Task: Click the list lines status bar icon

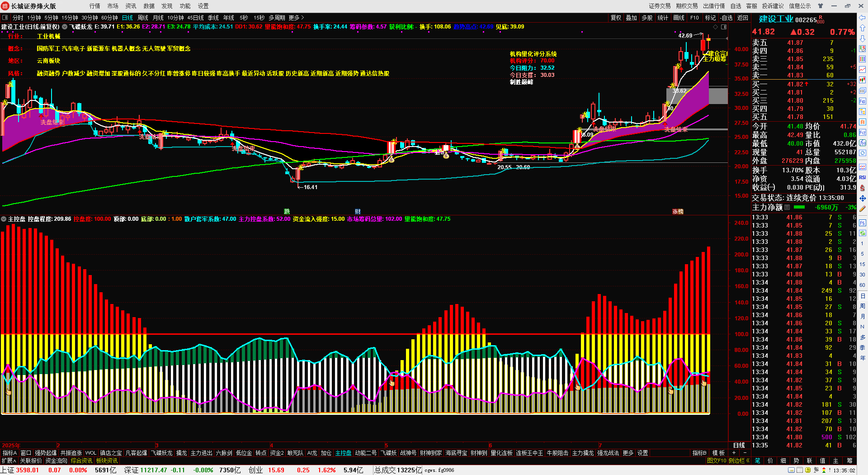Action: pyautogui.click(x=799, y=470)
